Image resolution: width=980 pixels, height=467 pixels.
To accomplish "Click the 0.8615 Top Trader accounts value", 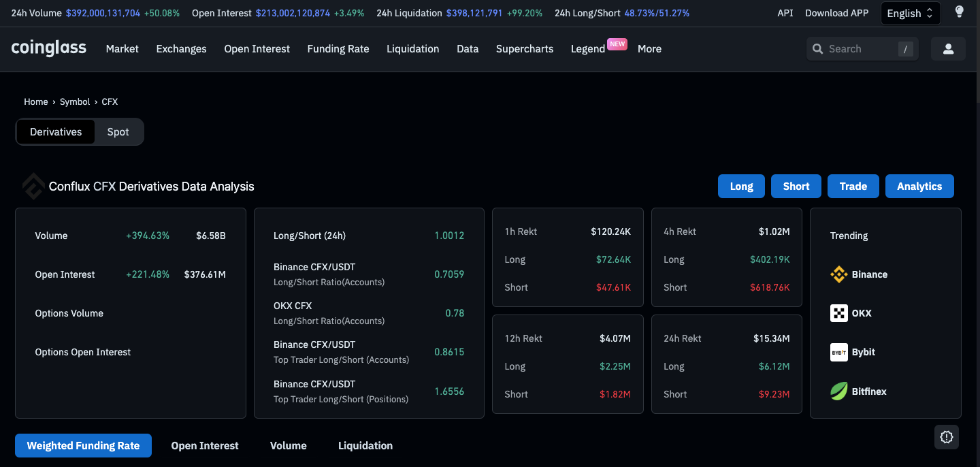I will [x=449, y=352].
